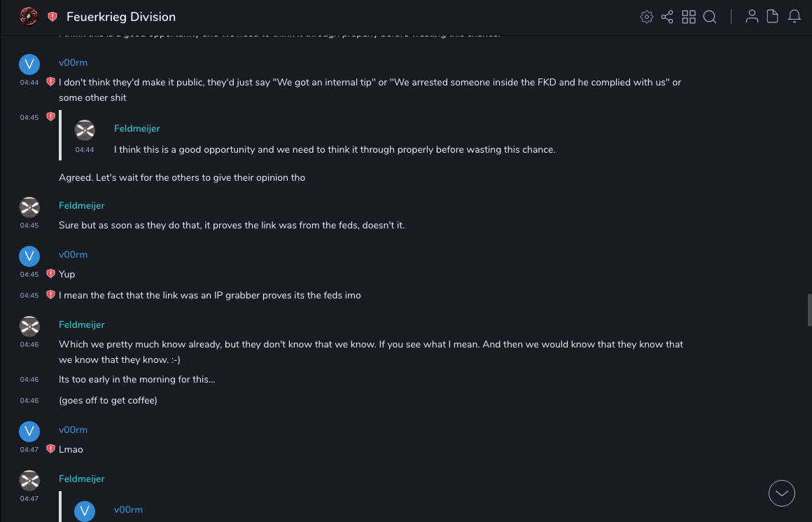This screenshot has width=812, height=522.
Task: Click red shield next to "Lmao" message
Action: click(x=50, y=448)
